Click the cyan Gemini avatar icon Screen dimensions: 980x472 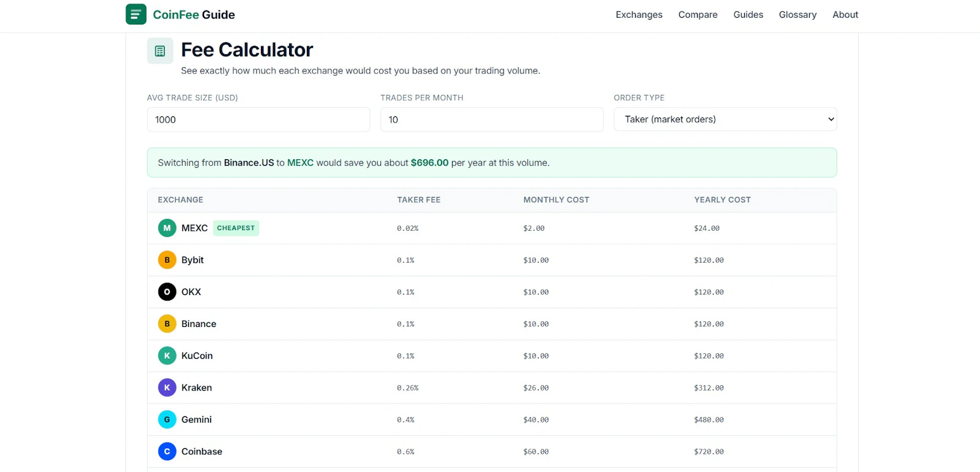[x=167, y=419]
